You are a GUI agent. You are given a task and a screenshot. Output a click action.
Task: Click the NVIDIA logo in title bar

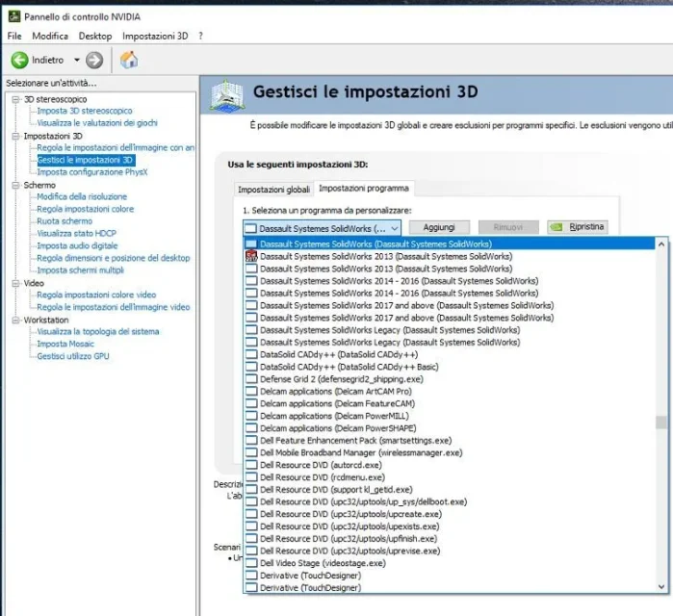[x=14, y=16]
